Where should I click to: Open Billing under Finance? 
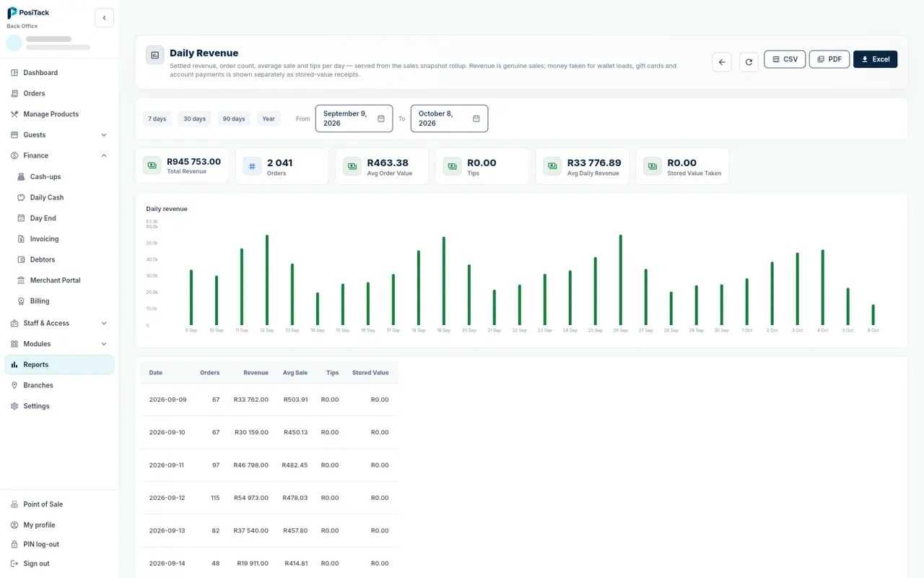coord(62,301)
